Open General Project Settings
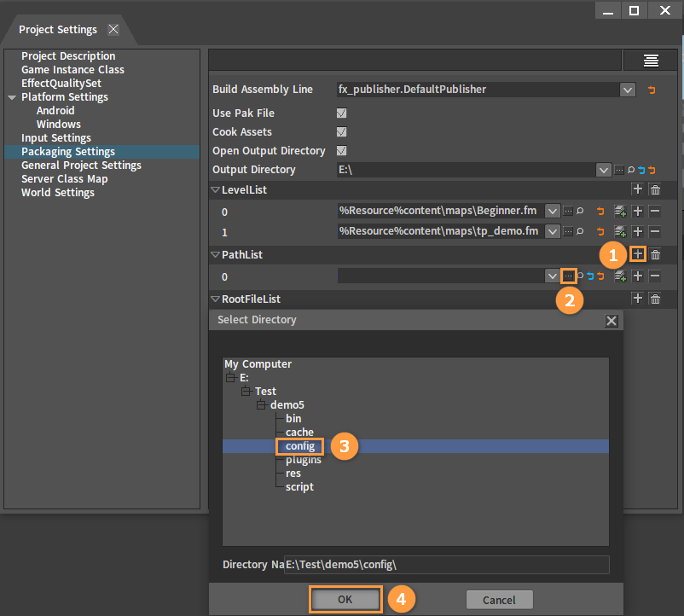This screenshot has height=616, width=684. pos(81,165)
